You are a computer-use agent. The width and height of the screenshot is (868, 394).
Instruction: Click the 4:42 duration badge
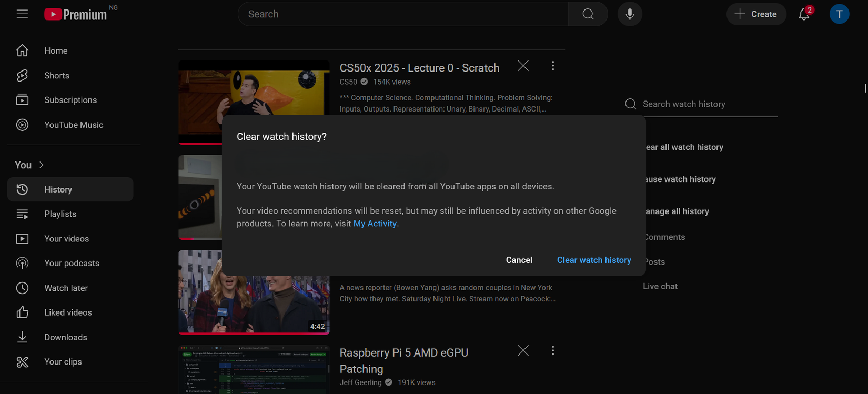[x=317, y=327]
